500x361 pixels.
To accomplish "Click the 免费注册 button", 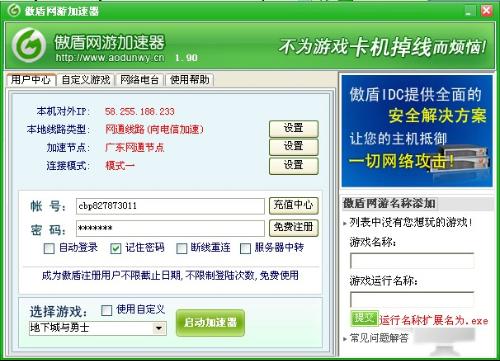I will pos(294,228).
